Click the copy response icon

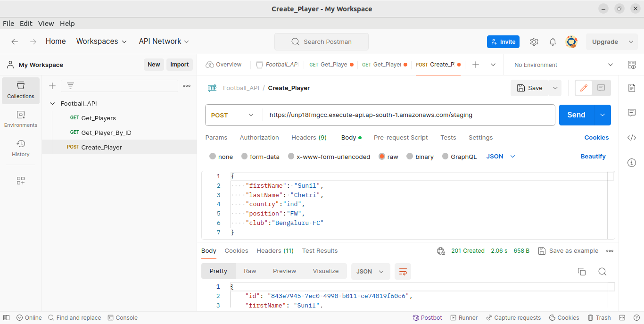[582, 272]
